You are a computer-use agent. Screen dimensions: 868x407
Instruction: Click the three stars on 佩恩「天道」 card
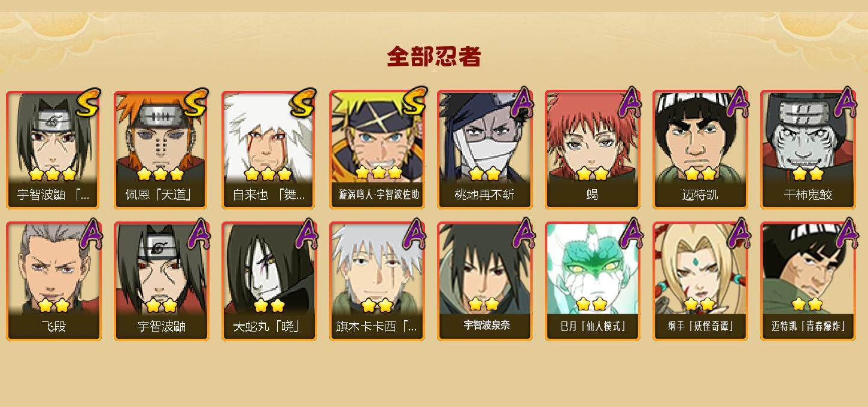(x=160, y=174)
